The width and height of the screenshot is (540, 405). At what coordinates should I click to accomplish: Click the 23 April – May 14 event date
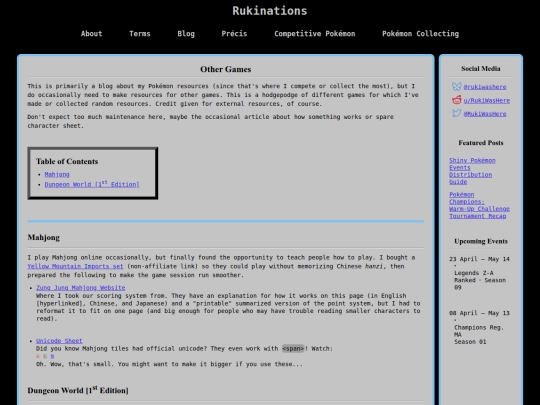click(479, 259)
